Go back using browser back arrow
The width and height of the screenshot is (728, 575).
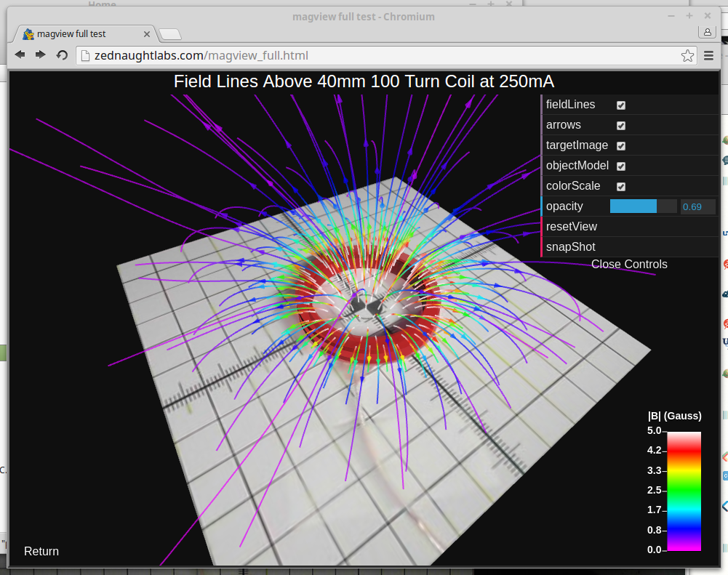tap(20, 55)
